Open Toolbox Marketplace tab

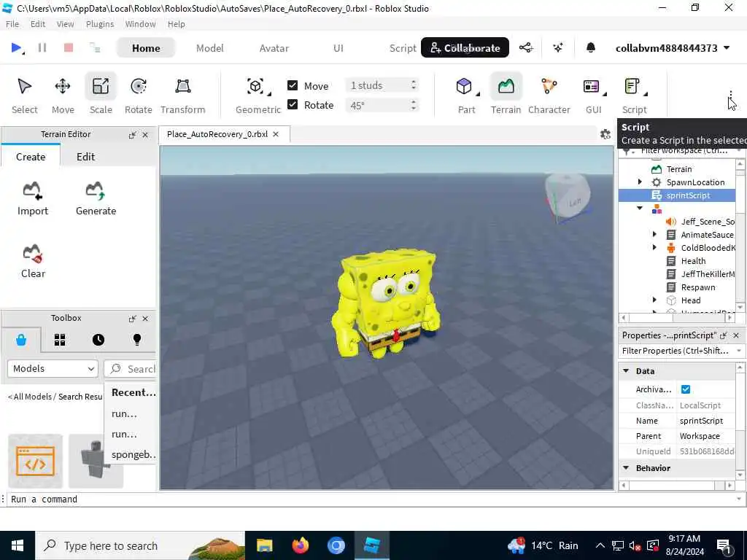(x=21, y=340)
